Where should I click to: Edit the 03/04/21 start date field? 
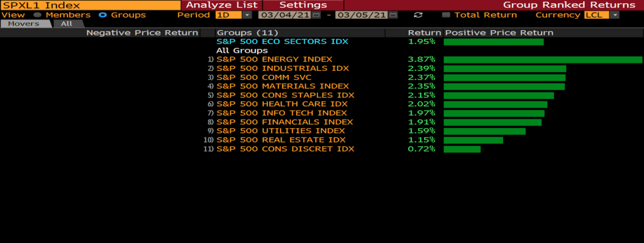point(285,14)
